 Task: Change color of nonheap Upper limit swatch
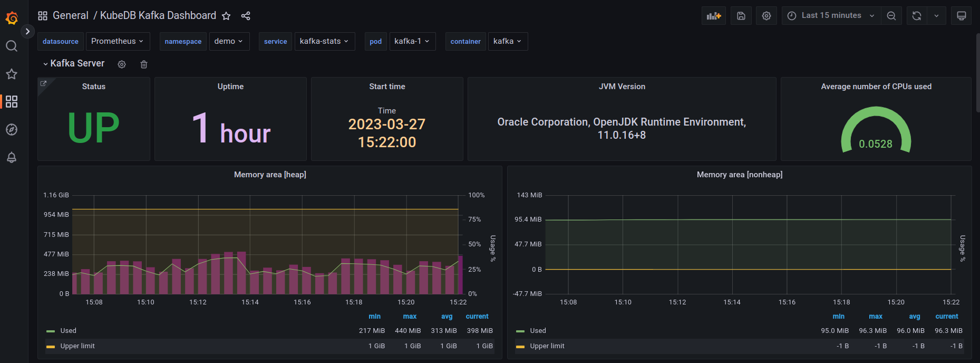(520, 347)
